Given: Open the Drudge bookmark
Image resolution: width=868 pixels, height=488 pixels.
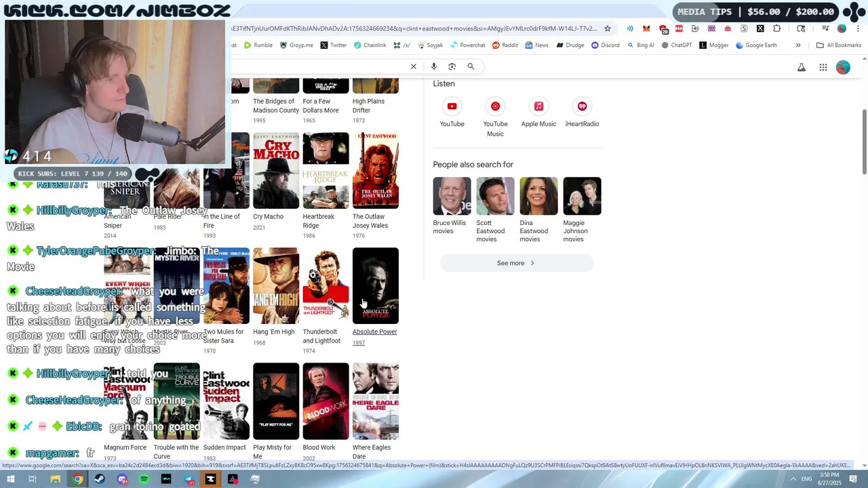Looking at the screenshot, I should coord(570,45).
